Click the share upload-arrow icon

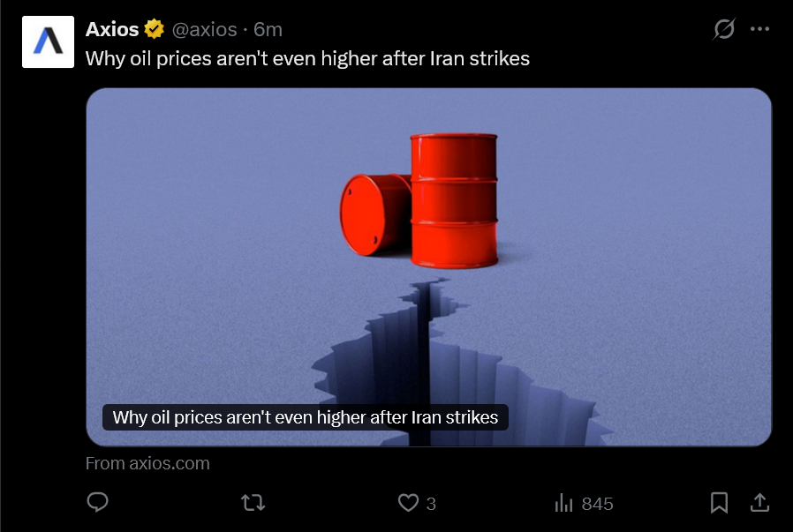[759, 503]
